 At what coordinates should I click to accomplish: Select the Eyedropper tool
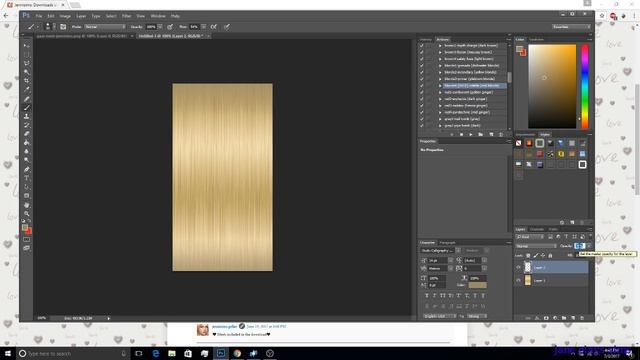(x=27, y=89)
